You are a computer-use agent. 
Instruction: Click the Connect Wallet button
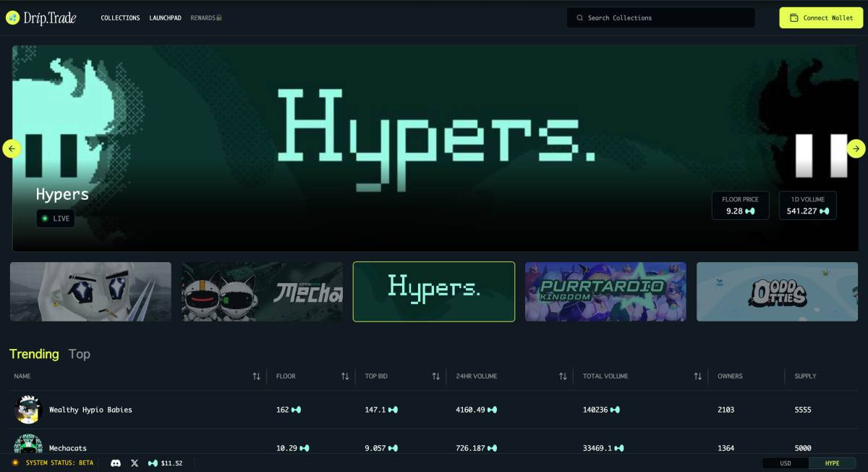[821, 18]
